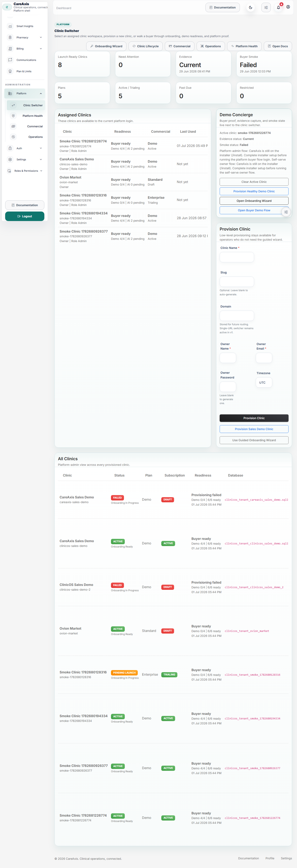Click the Billing sidebar icon
The height and width of the screenshot is (868, 297).
[x=10, y=49]
